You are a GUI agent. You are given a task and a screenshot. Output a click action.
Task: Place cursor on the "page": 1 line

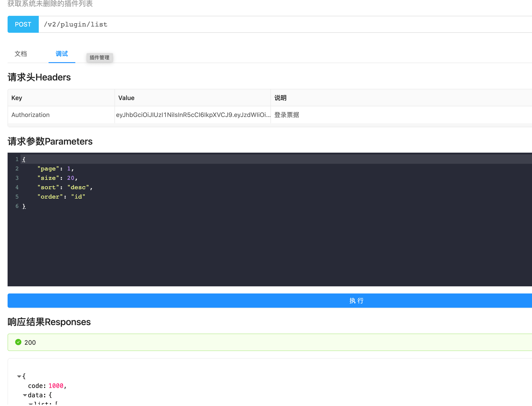(x=55, y=169)
